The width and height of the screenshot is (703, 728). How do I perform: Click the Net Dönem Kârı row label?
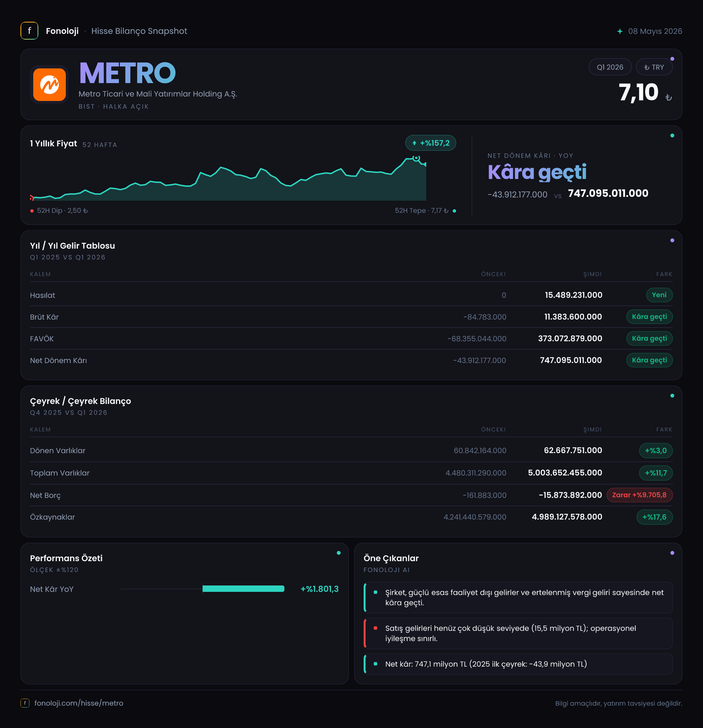58,360
